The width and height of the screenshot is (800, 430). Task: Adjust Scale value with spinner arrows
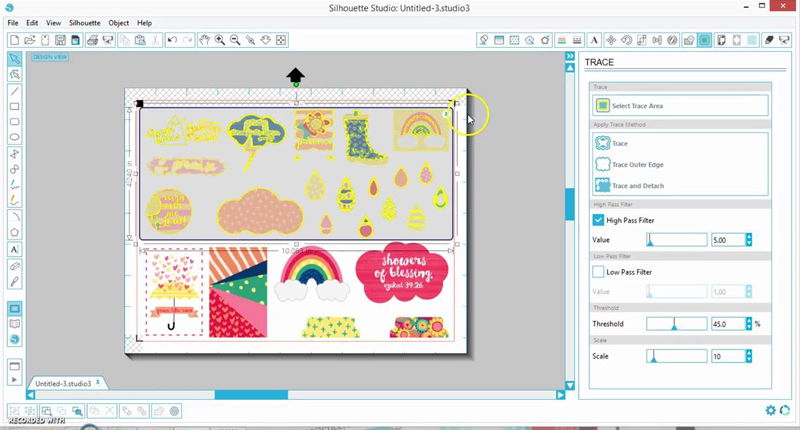tap(748, 356)
